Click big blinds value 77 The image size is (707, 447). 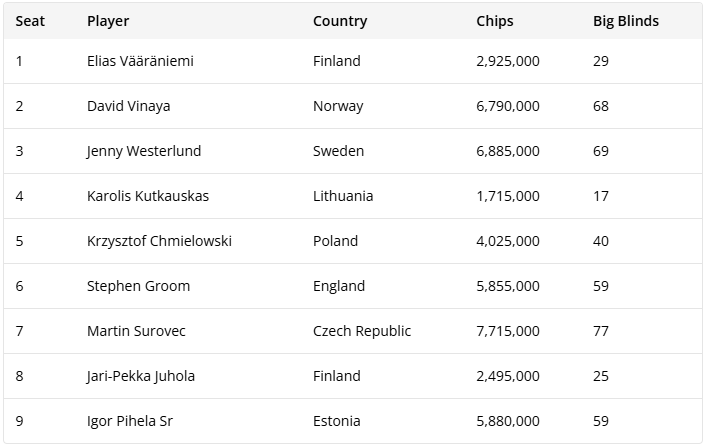pos(601,331)
